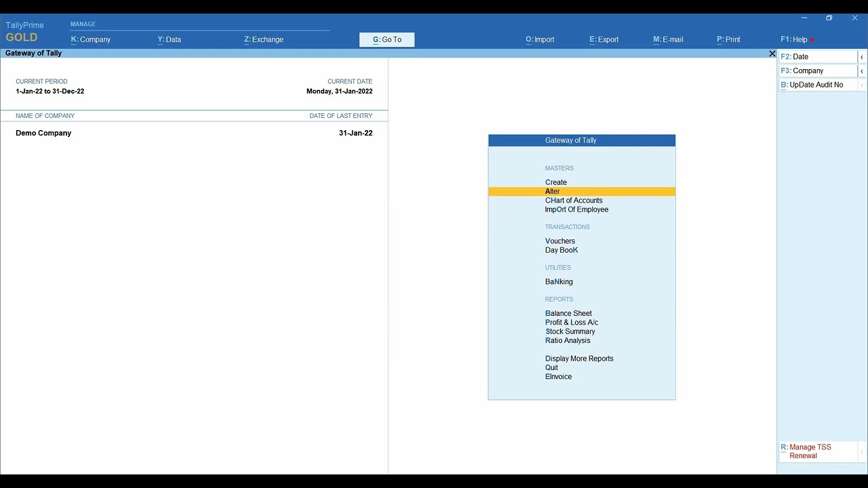Screen dimensions: 868x488
Task: Select Display More Reports
Action: pos(579,359)
